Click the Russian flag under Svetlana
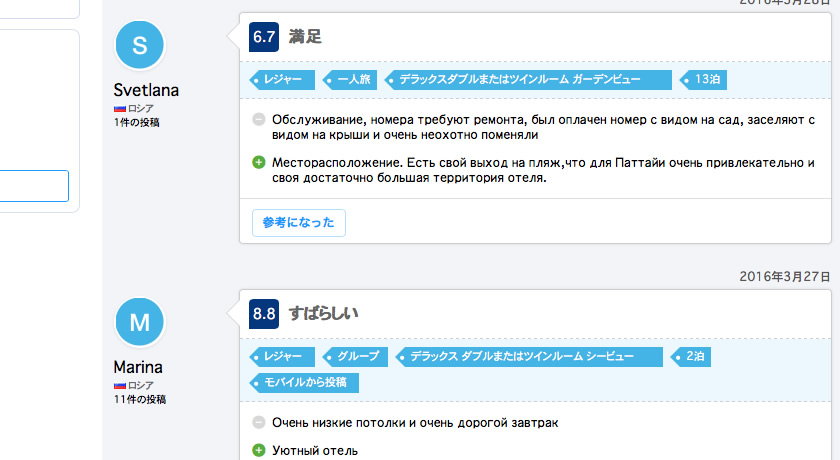 (x=119, y=109)
